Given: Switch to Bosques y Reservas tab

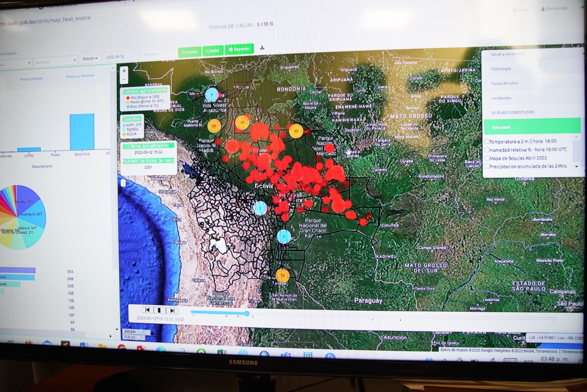Looking at the screenshot, I should click(80, 77).
